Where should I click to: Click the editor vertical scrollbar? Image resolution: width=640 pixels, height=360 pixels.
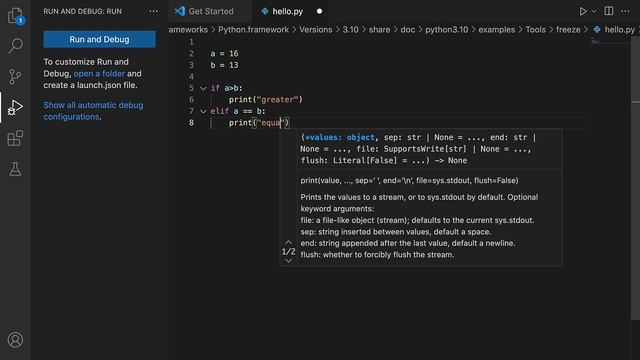[636, 178]
